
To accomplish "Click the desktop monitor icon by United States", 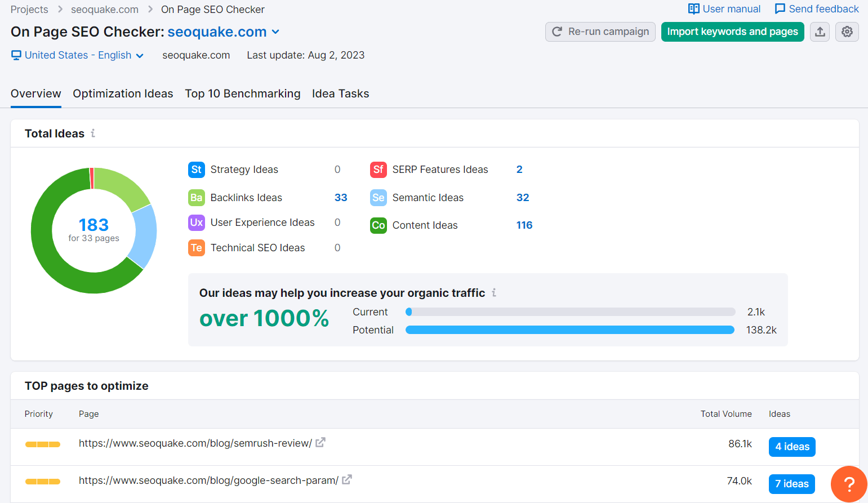I will pos(16,55).
